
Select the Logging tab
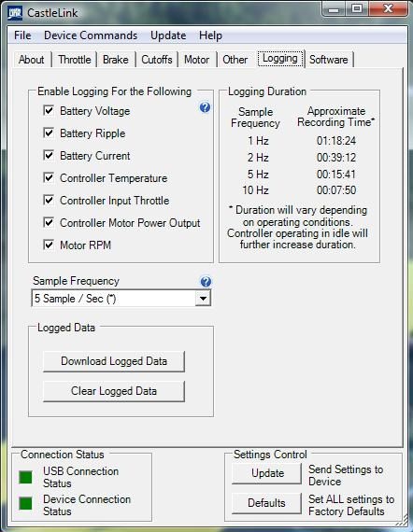pyautogui.click(x=280, y=59)
